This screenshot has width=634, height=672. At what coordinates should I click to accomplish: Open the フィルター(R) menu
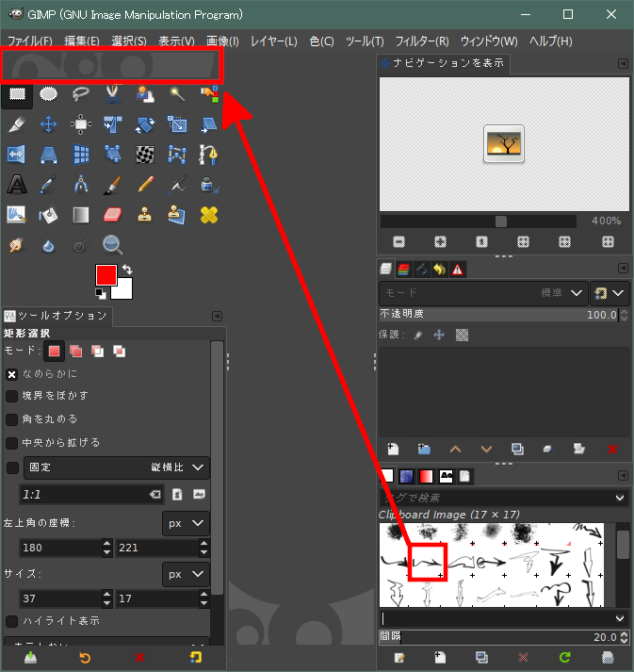[x=422, y=41]
